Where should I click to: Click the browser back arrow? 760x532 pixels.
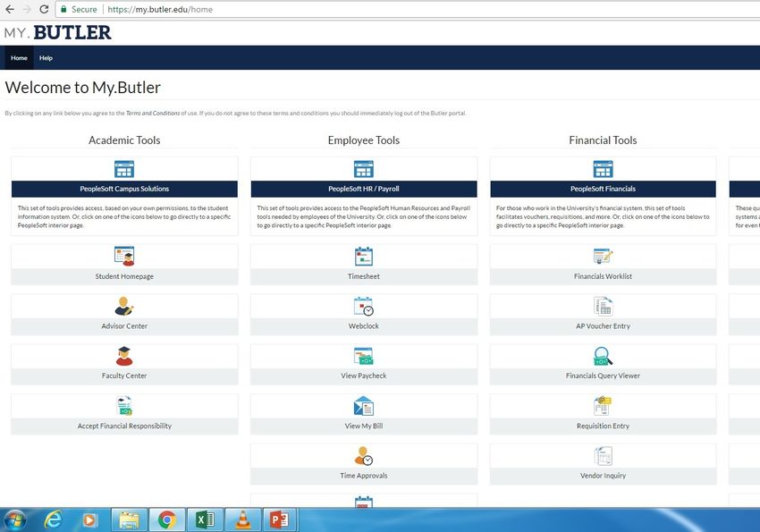(10, 9)
